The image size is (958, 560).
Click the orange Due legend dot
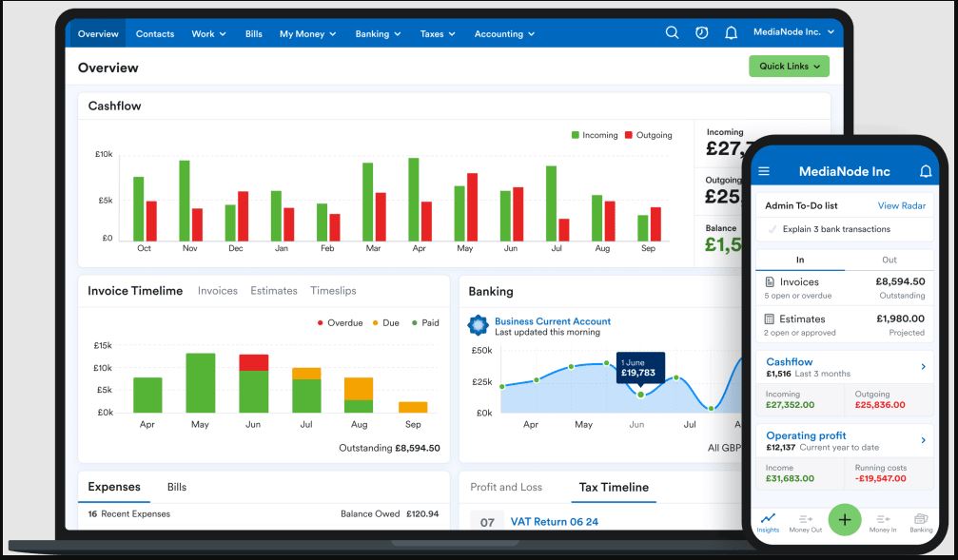(375, 322)
